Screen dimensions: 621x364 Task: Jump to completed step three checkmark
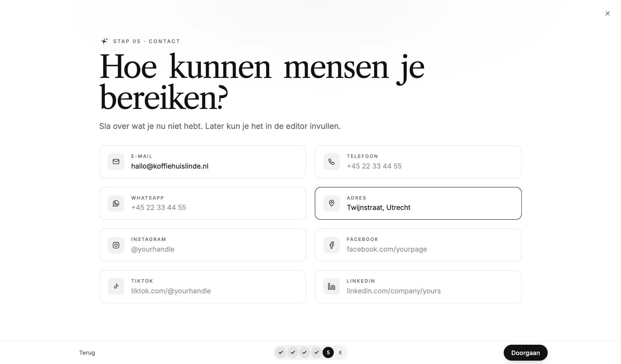tap(304, 352)
